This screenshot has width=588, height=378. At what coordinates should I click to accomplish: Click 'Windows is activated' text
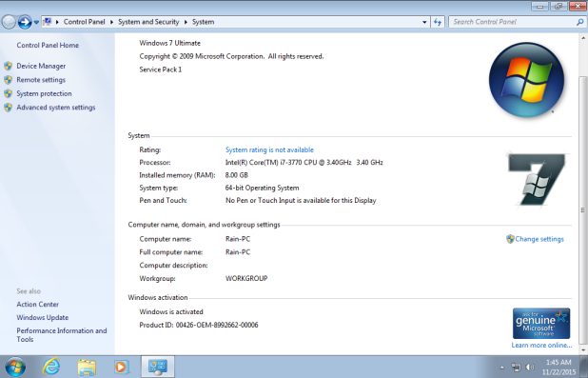171,312
